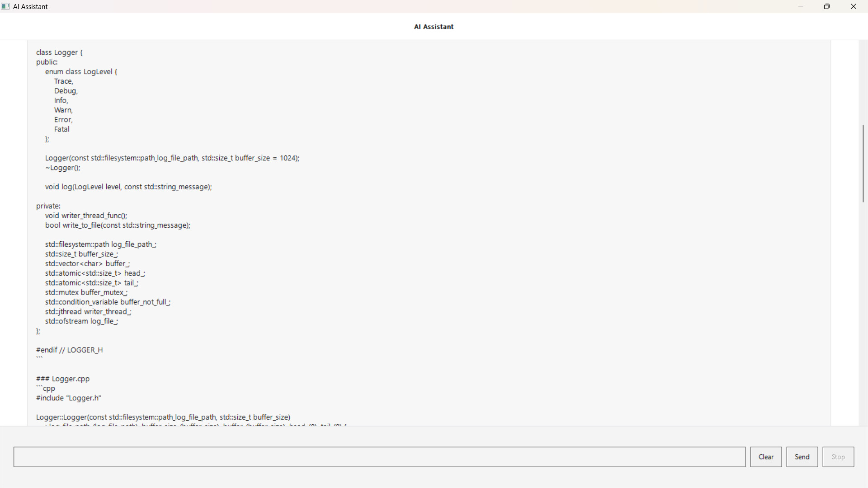868x488 pixels.
Task: Restore down the AI Assistant window
Action: point(827,6)
